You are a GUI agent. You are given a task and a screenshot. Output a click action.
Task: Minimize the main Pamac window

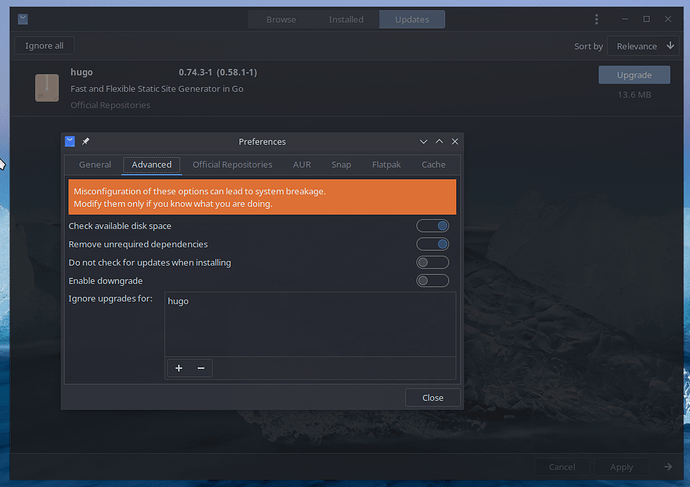coord(625,19)
